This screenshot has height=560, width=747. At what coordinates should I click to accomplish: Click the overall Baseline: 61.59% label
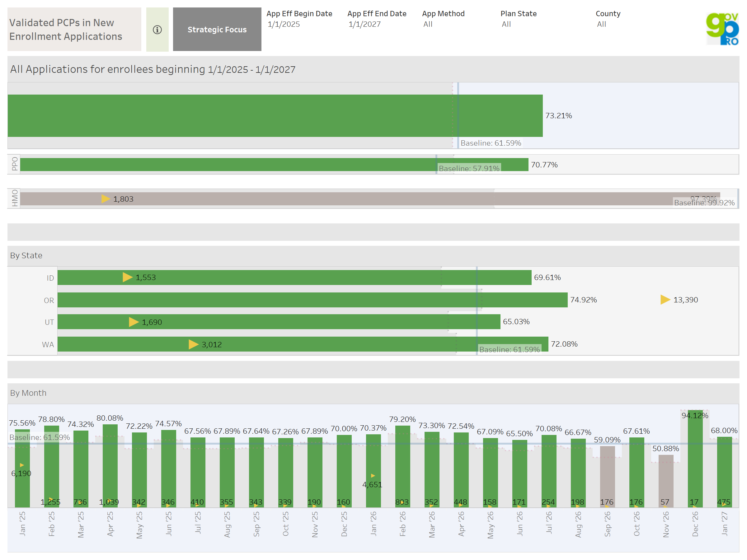(x=491, y=143)
